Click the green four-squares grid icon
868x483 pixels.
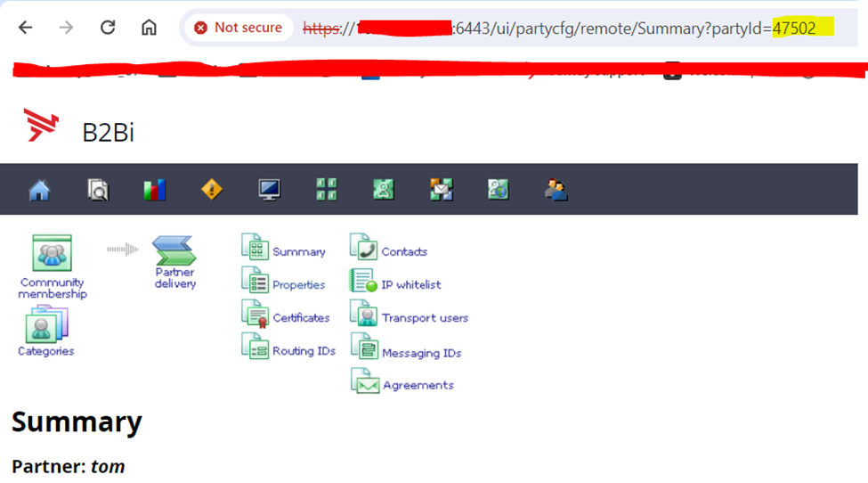click(327, 190)
